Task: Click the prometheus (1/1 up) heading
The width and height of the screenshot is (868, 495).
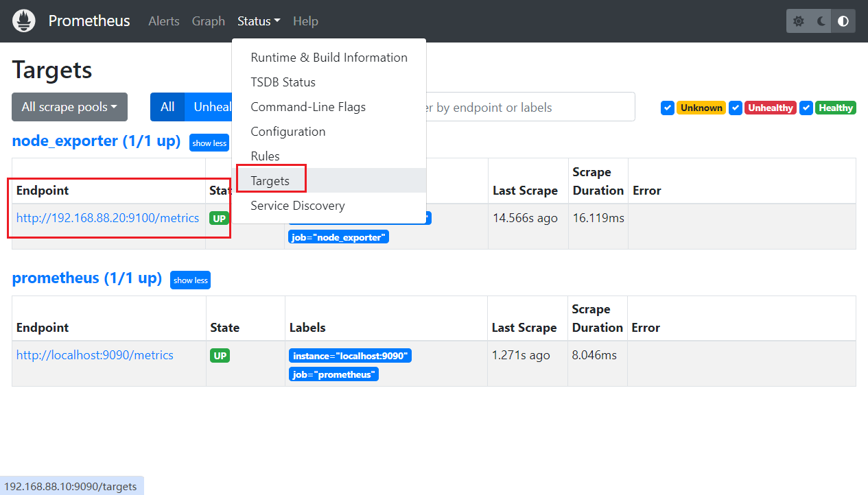Action: point(87,278)
